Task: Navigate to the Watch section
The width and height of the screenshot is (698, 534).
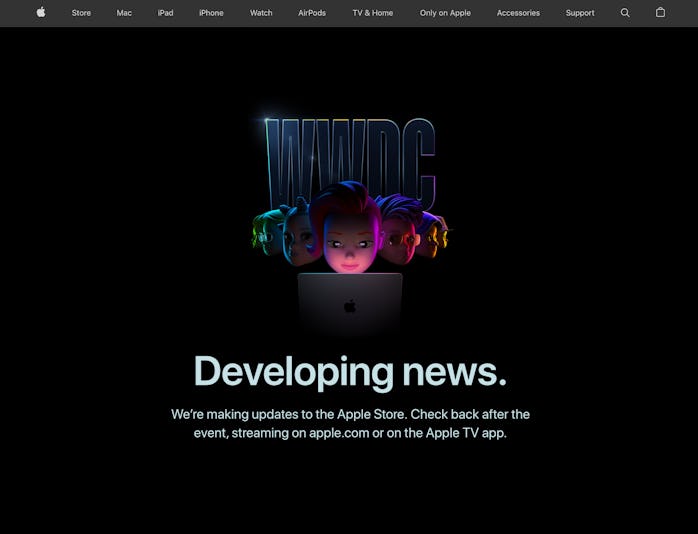Action: click(x=261, y=13)
